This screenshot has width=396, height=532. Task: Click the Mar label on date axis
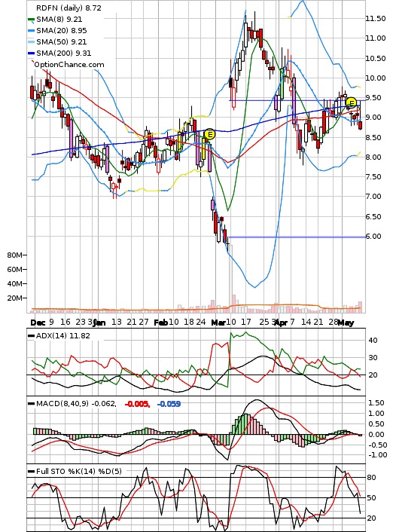click(218, 323)
